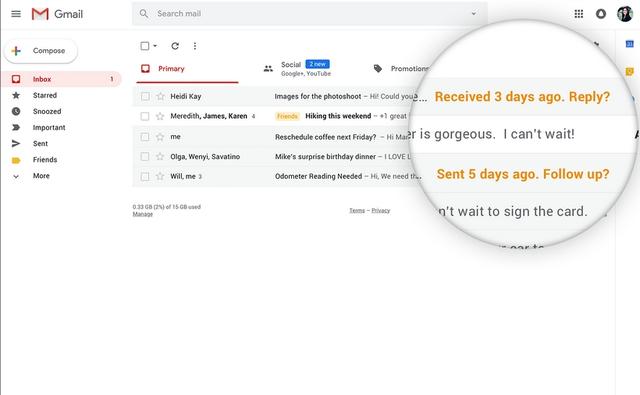
Task: Star the Heidi Kay email
Action: click(x=160, y=96)
